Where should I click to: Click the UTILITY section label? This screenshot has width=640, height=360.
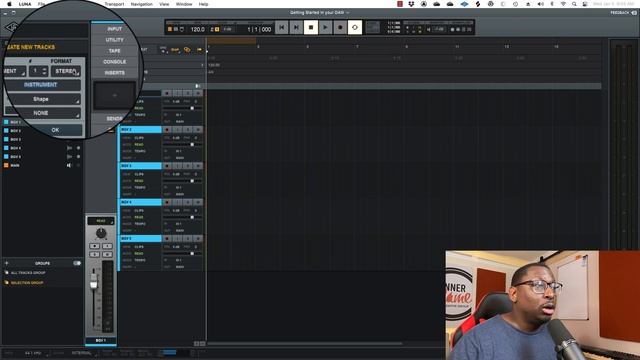[x=115, y=40]
